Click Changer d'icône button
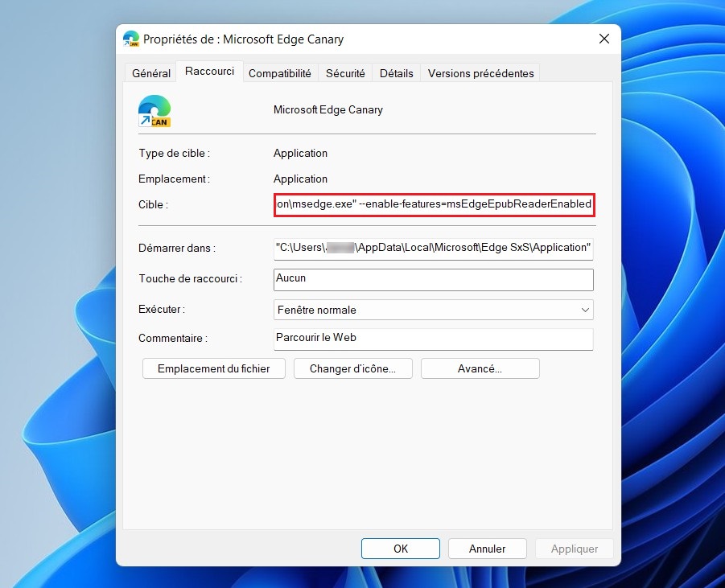The image size is (725, 588). point(352,368)
